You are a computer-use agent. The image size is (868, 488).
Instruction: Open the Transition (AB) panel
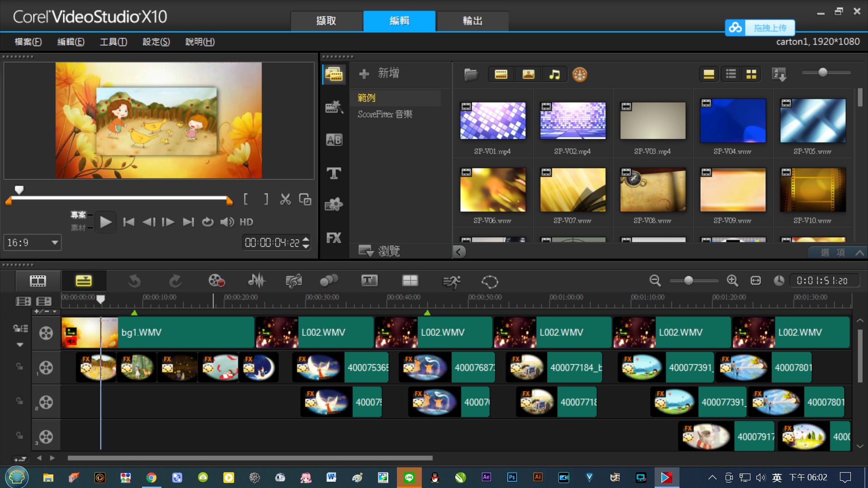(x=334, y=140)
